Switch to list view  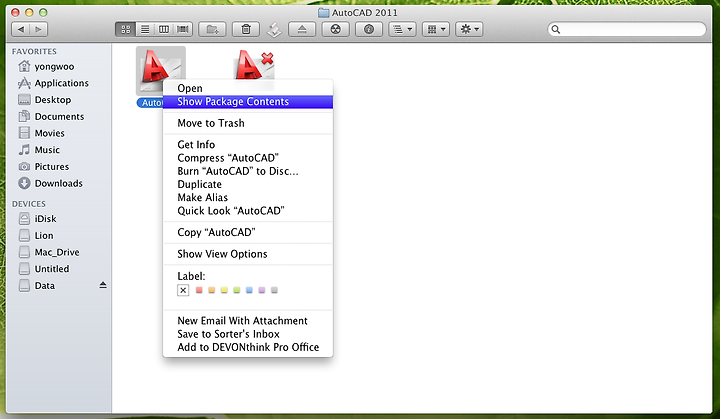[x=145, y=29]
